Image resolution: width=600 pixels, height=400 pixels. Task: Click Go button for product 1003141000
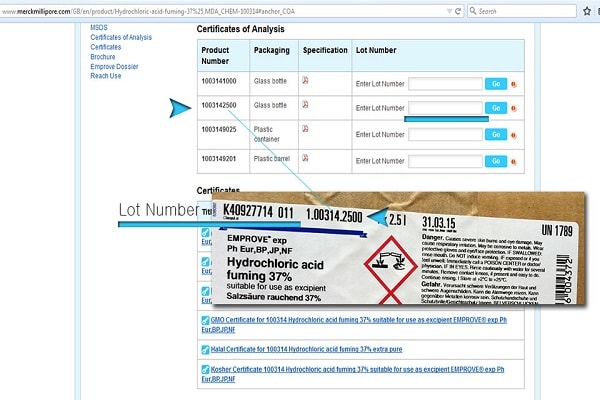pyautogui.click(x=496, y=84)
